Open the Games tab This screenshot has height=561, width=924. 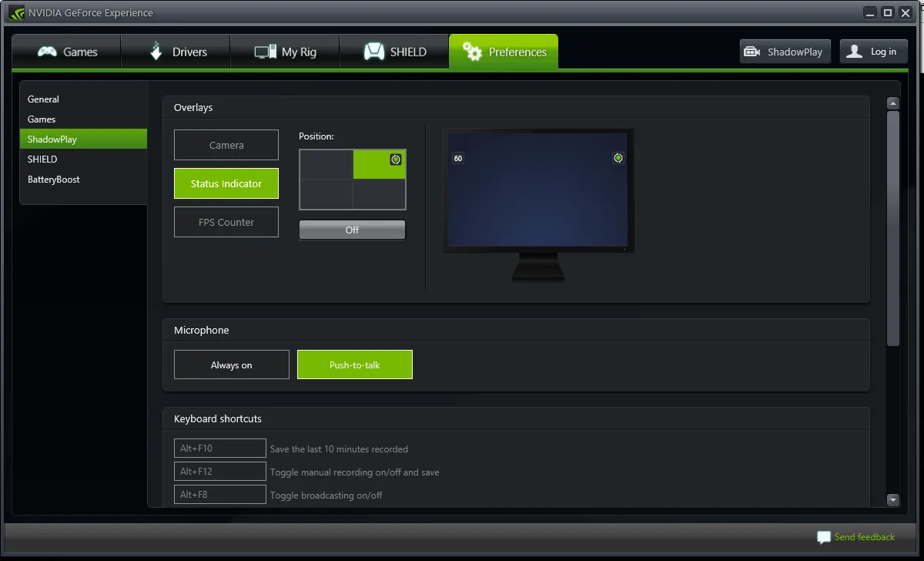(x=66, y=52)
